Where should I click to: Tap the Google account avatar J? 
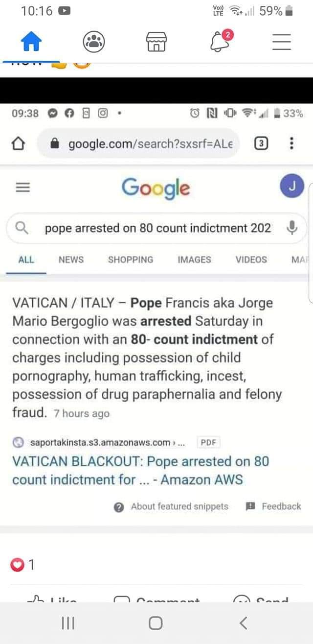(292, 186)
